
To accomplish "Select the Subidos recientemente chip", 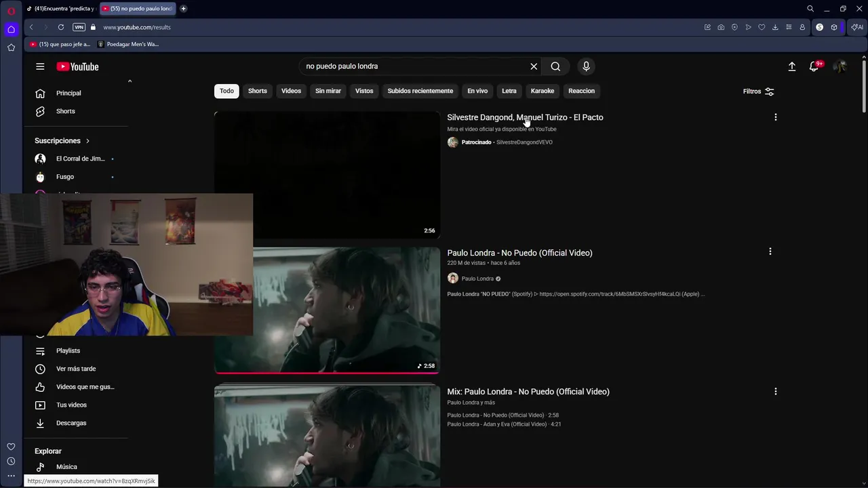I will coord(420,91).
